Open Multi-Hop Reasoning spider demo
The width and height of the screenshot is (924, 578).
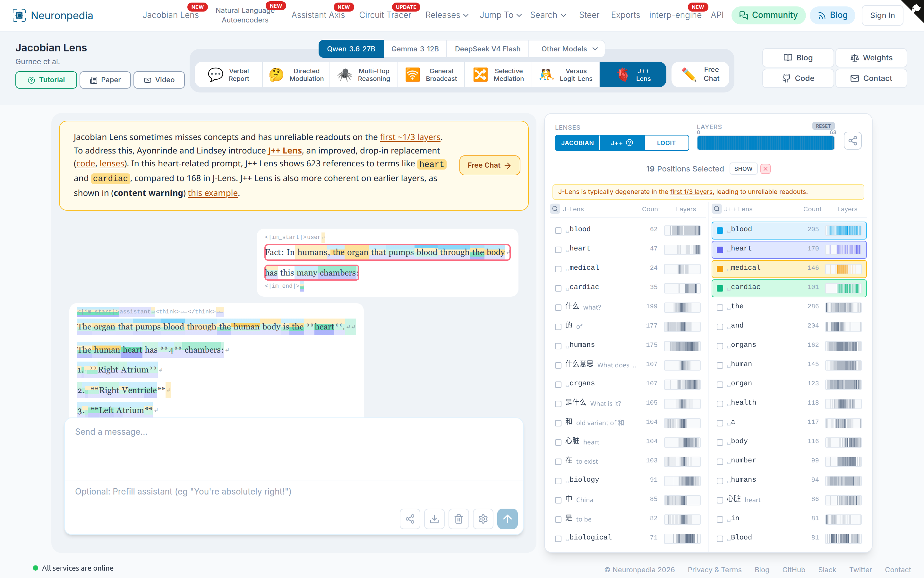(364, 74)
